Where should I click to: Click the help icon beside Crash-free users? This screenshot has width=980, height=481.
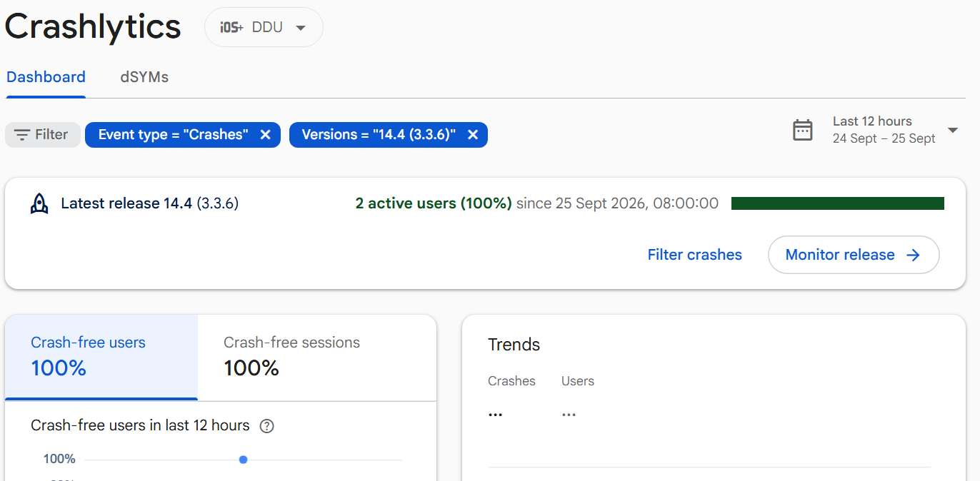[x=266, y=426]
